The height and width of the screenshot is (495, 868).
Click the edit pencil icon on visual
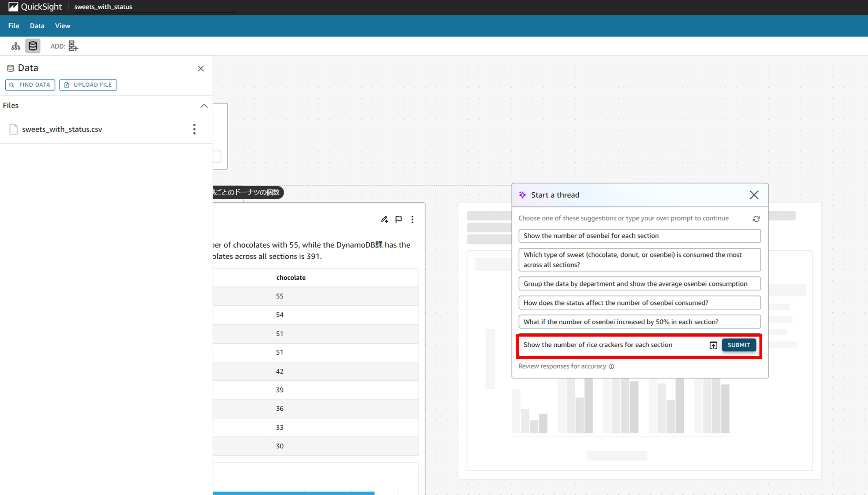(x=384, y=219)
